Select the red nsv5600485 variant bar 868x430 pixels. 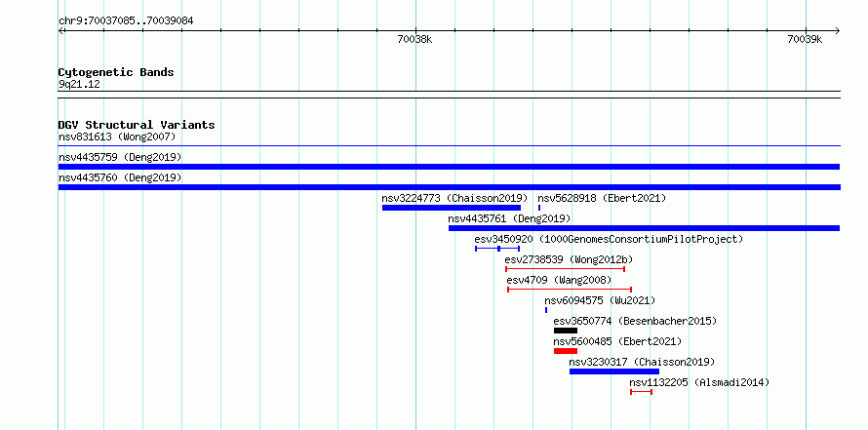tap(566, 351)
